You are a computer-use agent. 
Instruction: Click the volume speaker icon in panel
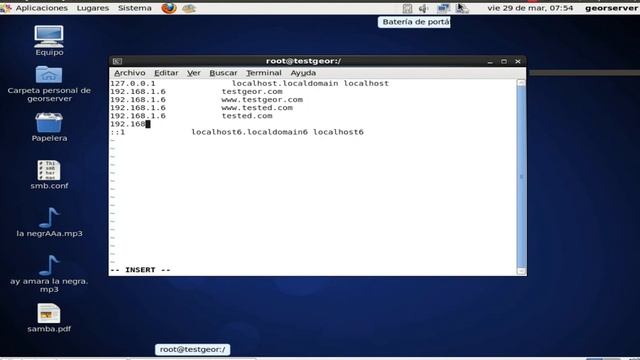coord(424,8)
